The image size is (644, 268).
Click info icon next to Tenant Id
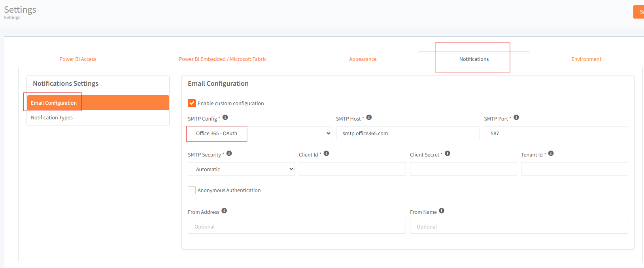pos(551,153)
